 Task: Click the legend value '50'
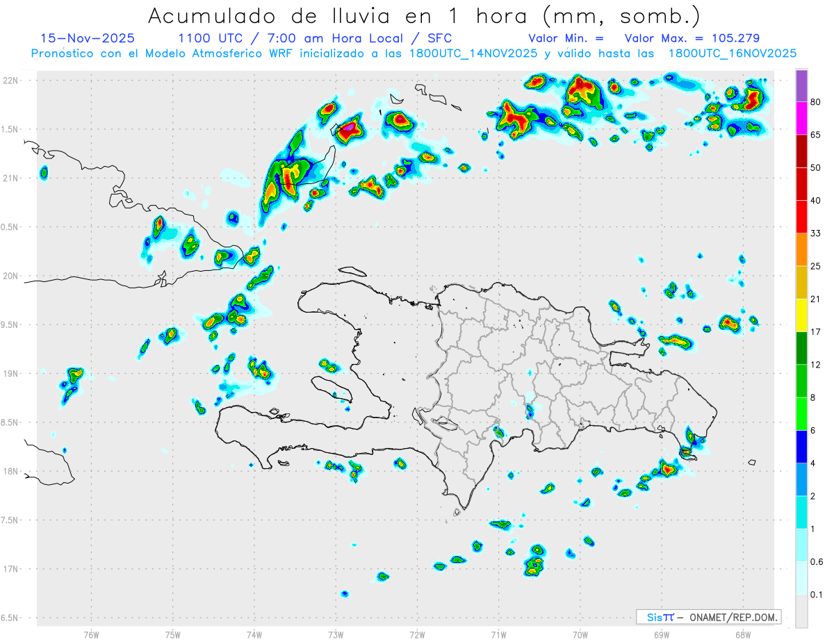click(816, 167)
